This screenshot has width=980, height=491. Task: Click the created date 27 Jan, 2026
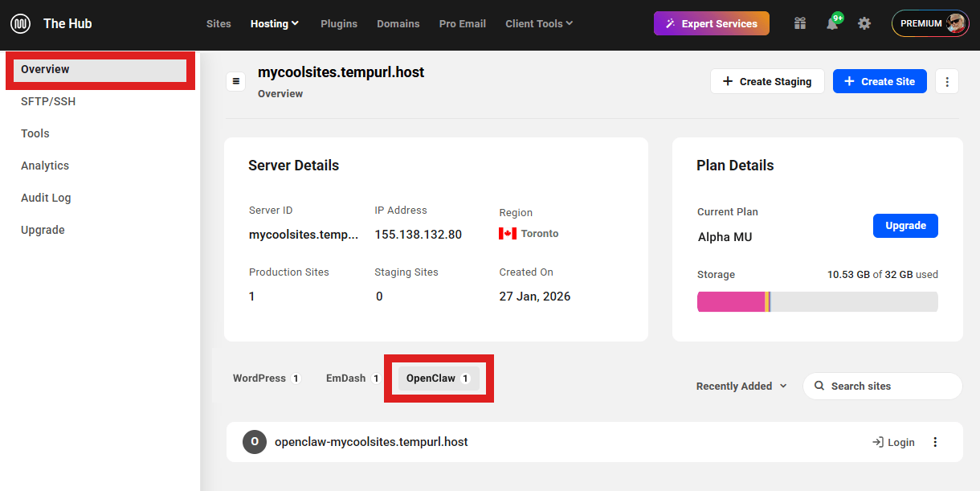(535, 297)
